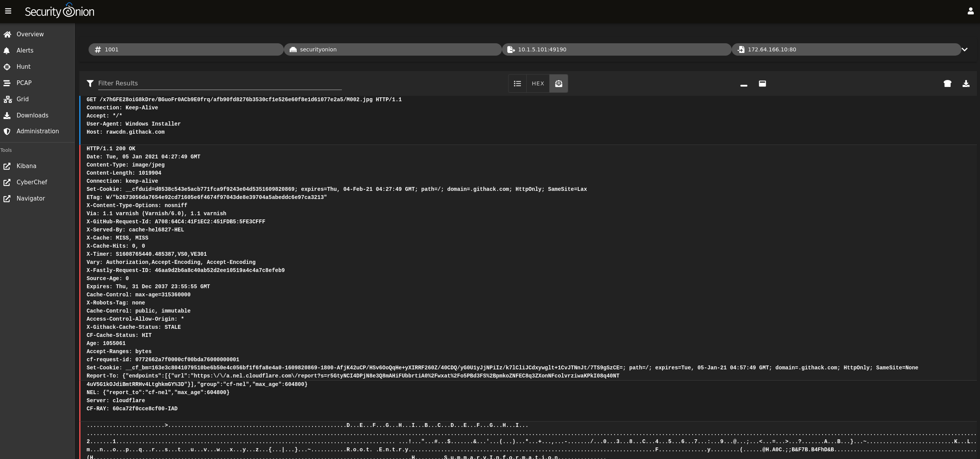Image resolution: width=980 pixels, height=459 pixels.
Task: Open the PCAP page
Action: click(x=24, y=83)
